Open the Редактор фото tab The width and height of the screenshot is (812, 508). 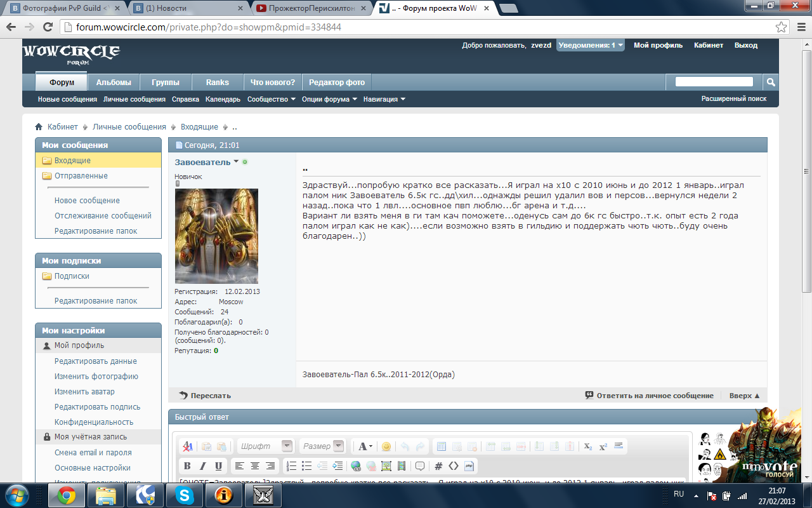337,83
